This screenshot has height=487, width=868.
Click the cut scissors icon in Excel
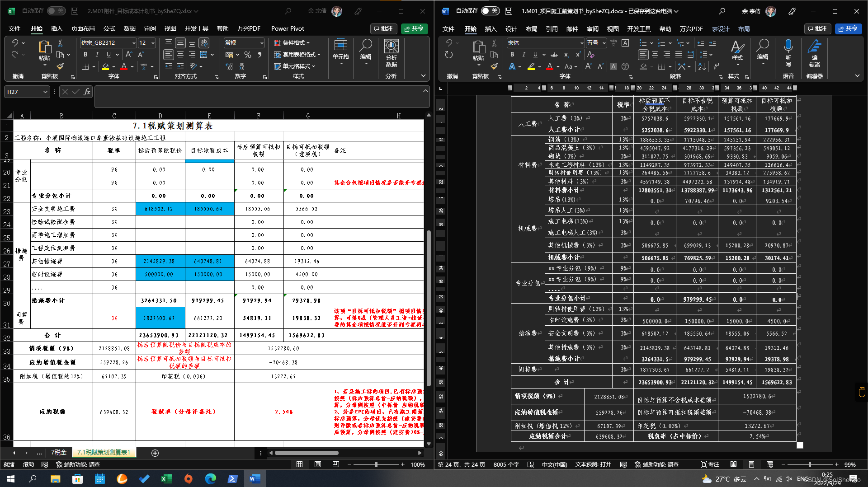coord(60,43)
